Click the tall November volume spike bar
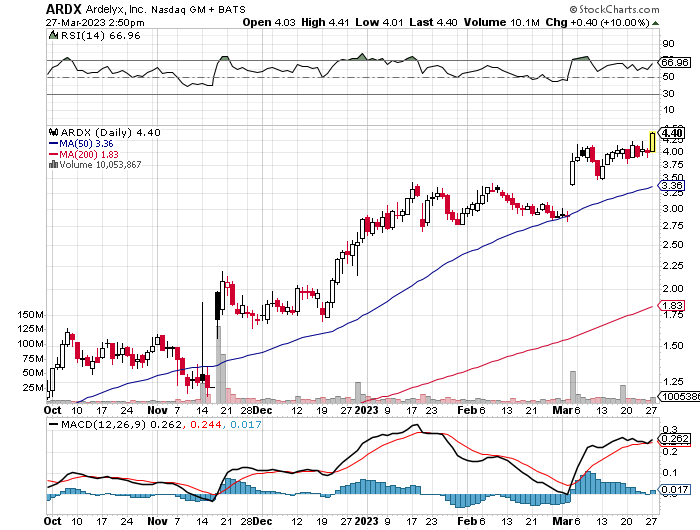Screen dimensions: 700x530 tap(218, 363)
